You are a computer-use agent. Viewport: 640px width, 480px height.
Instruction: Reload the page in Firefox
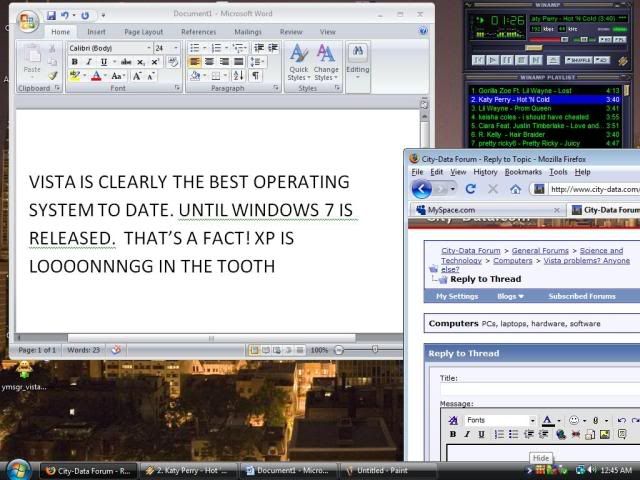pos(471,189)
